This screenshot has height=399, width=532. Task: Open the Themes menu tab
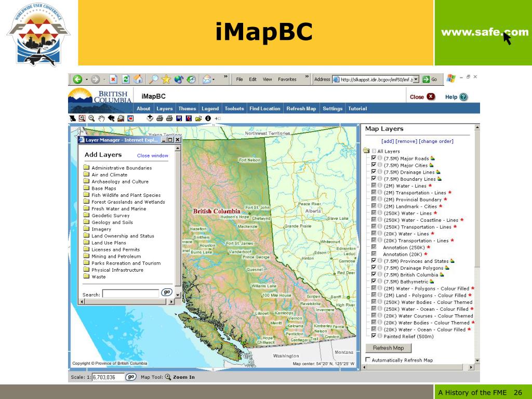point(187,109)
